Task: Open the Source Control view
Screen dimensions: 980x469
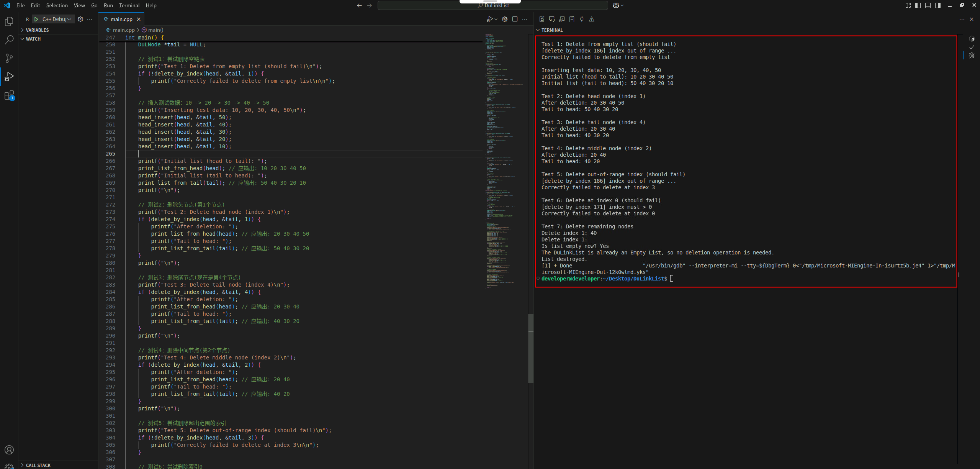Action: pos(9,58)
